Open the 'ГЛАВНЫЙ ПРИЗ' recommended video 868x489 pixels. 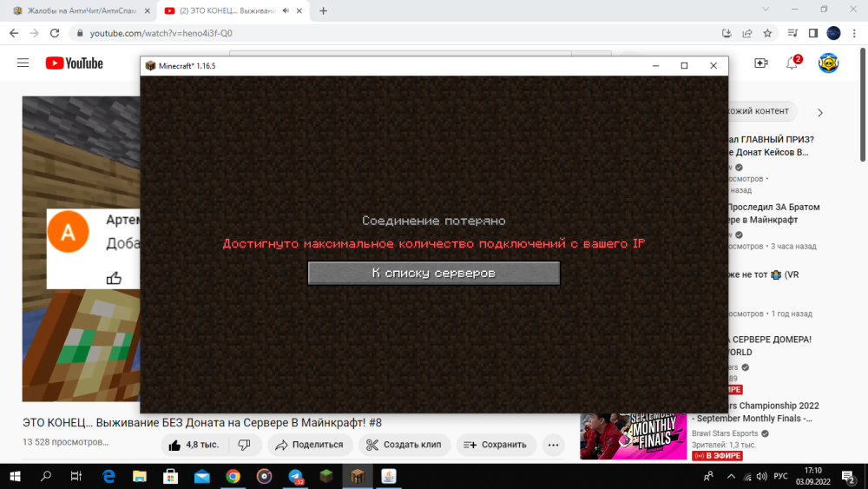click(x=771, y=146)
